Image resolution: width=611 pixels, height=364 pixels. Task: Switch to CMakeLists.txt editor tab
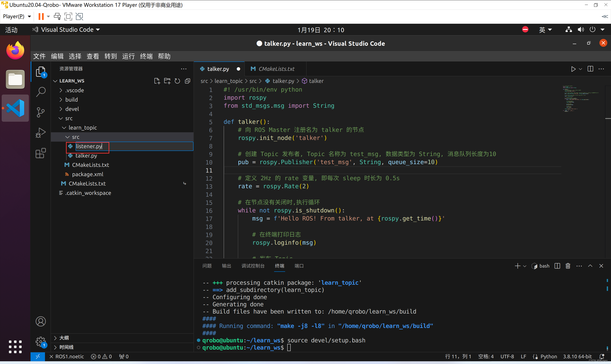coord(275,69)
